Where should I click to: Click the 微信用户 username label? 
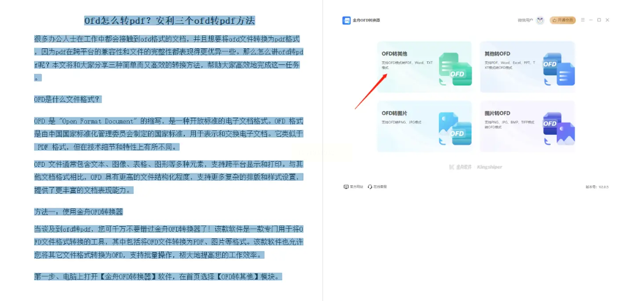[526, 20]
